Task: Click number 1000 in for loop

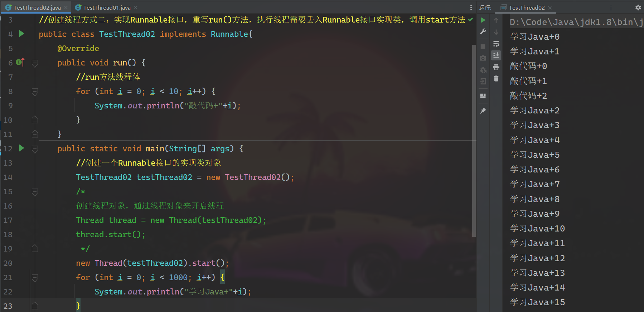Action: click(x=178, y=277)
